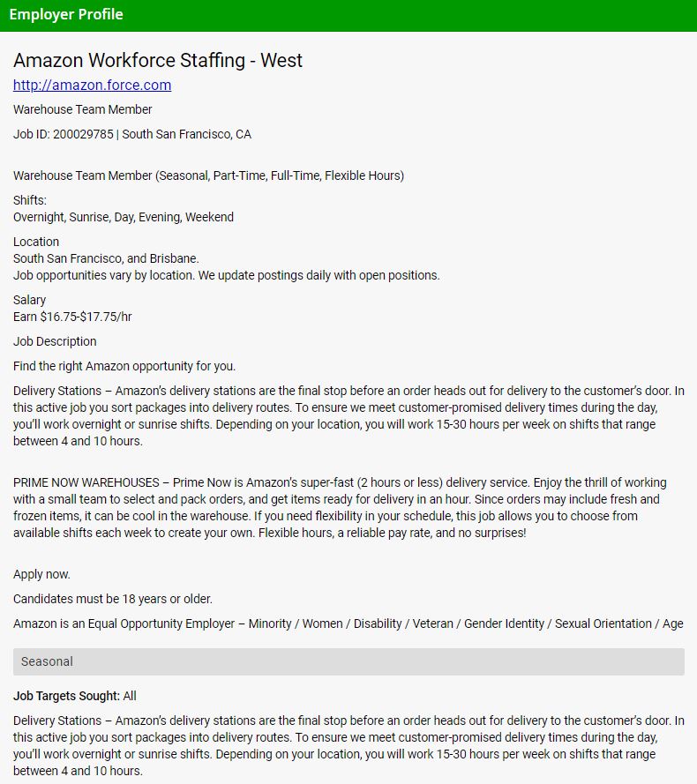Click the line listing Seasonal, Part-Time, Full-Time
697x784 pixels.
[x=208, y=175]
